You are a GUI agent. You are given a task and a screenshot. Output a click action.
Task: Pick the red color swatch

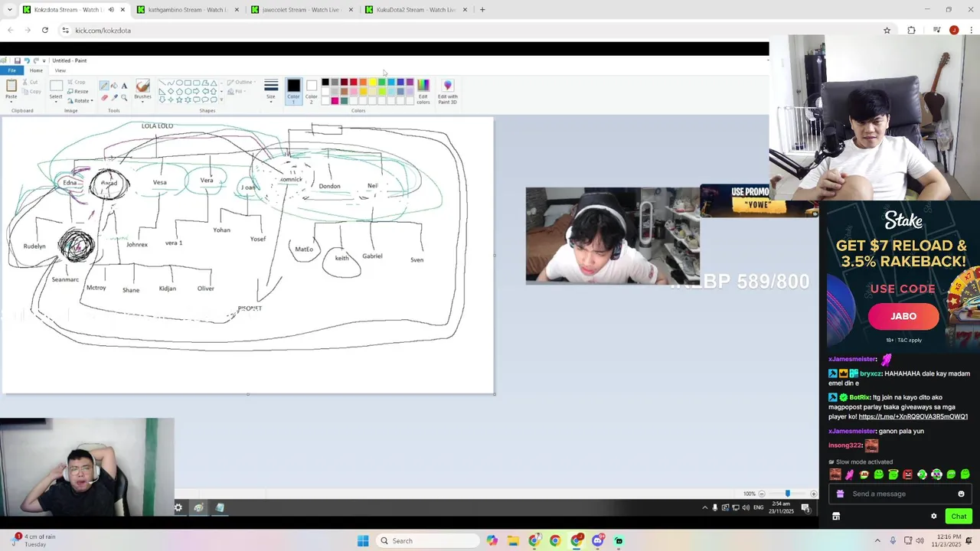(354, 82)
